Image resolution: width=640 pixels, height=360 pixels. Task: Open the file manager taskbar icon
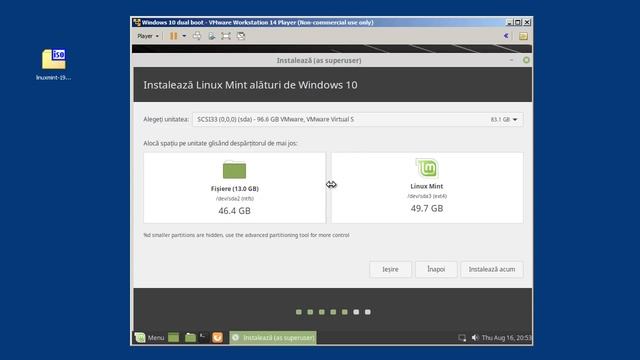tap(190, 338)
